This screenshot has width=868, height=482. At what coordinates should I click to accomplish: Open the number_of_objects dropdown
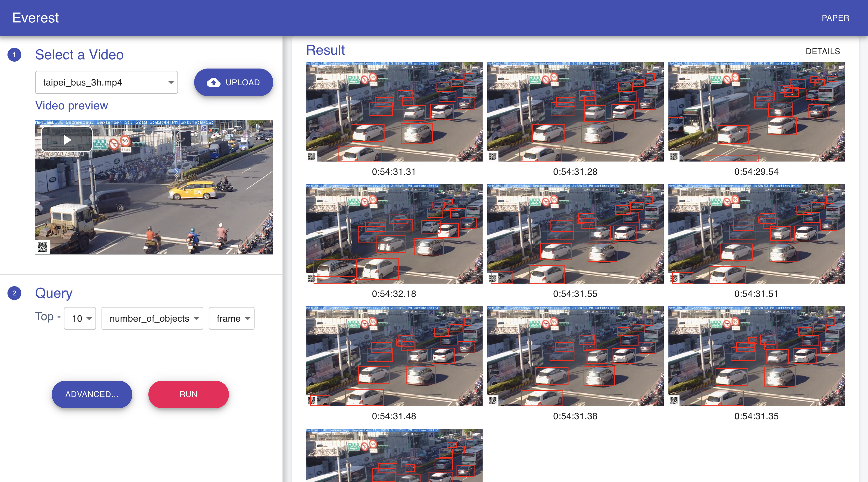[152, 318]
